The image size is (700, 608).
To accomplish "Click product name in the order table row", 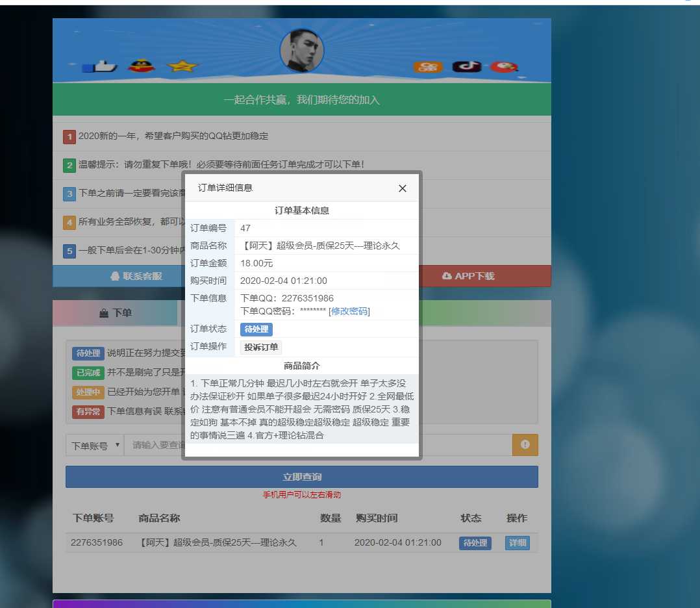I will 217,542.
